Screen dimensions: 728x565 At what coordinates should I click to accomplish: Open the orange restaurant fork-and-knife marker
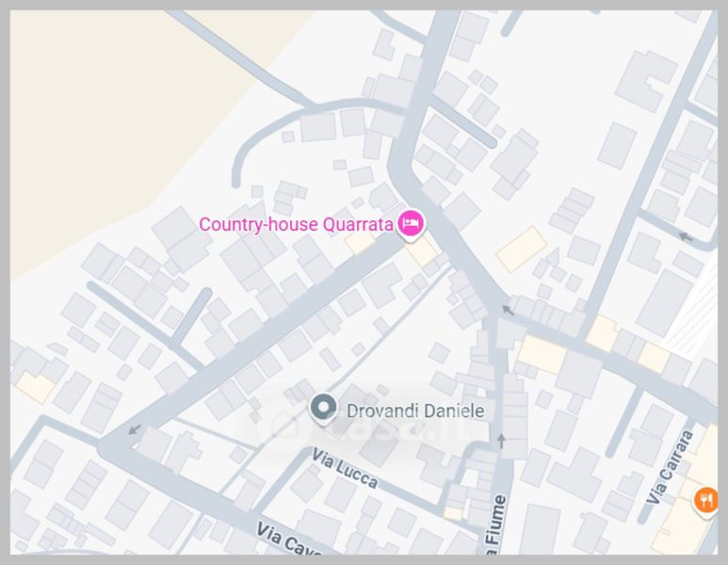[705, 502]
